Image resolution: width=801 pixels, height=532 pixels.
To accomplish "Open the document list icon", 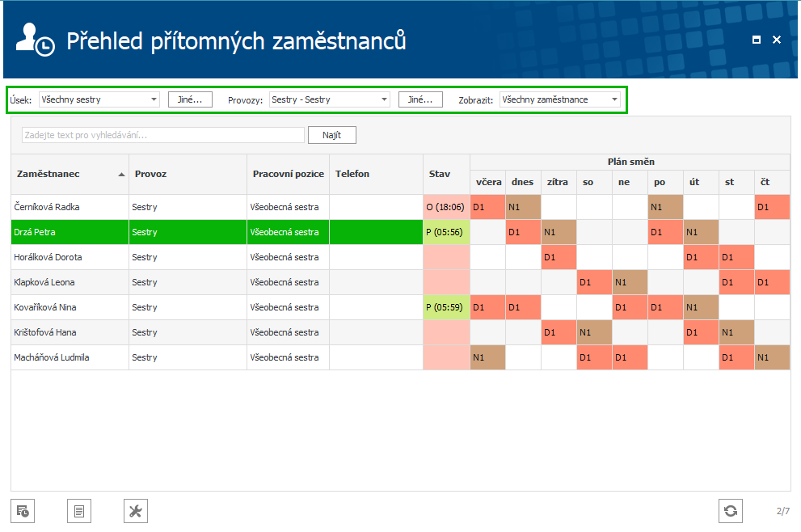I will pyautogui.click(x=79, y=511).
